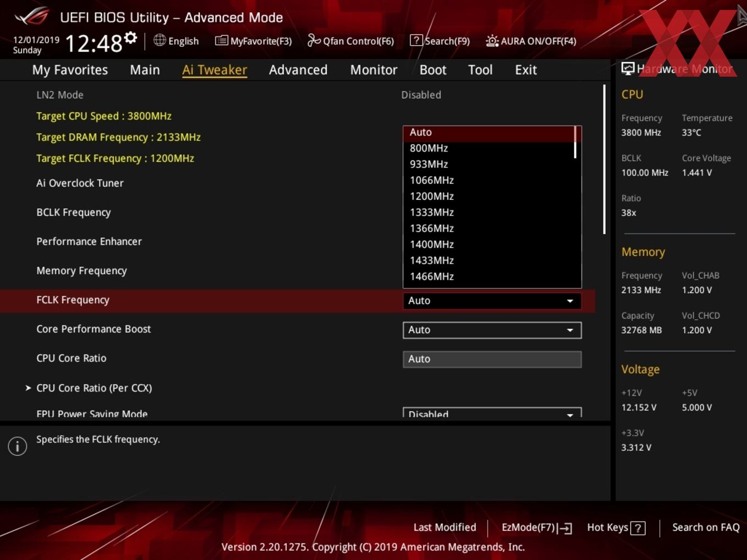
Task: Click the EzMode(F7) exit arrow icon
Action: pos(565,528)
